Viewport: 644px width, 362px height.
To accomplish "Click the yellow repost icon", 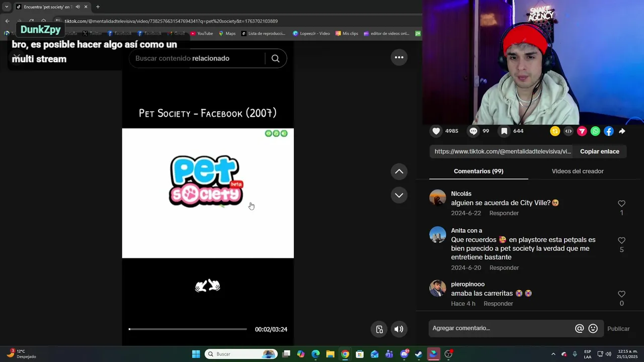I will 555,131.
